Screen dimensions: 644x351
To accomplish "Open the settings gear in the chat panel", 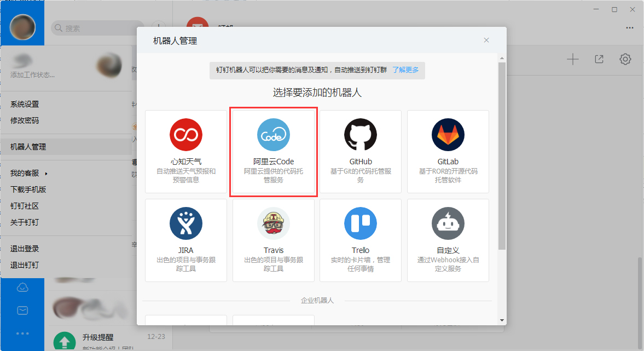I will click(x=625, y=59).
